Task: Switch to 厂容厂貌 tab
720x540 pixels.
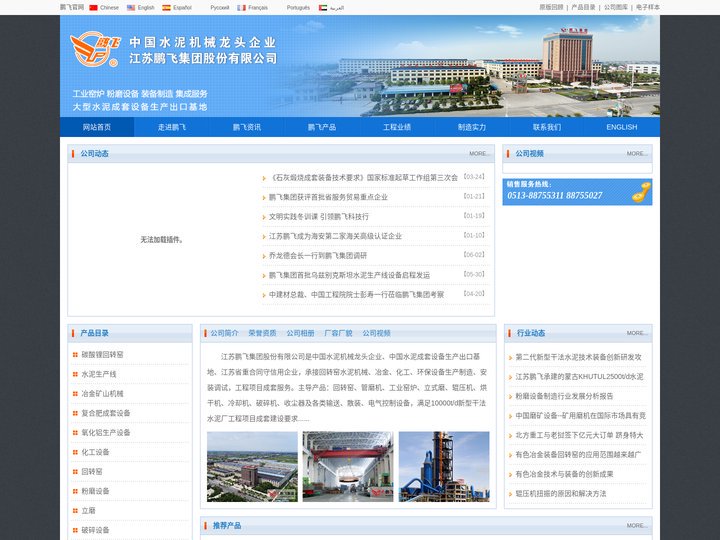Action: (x=338, y=333)
